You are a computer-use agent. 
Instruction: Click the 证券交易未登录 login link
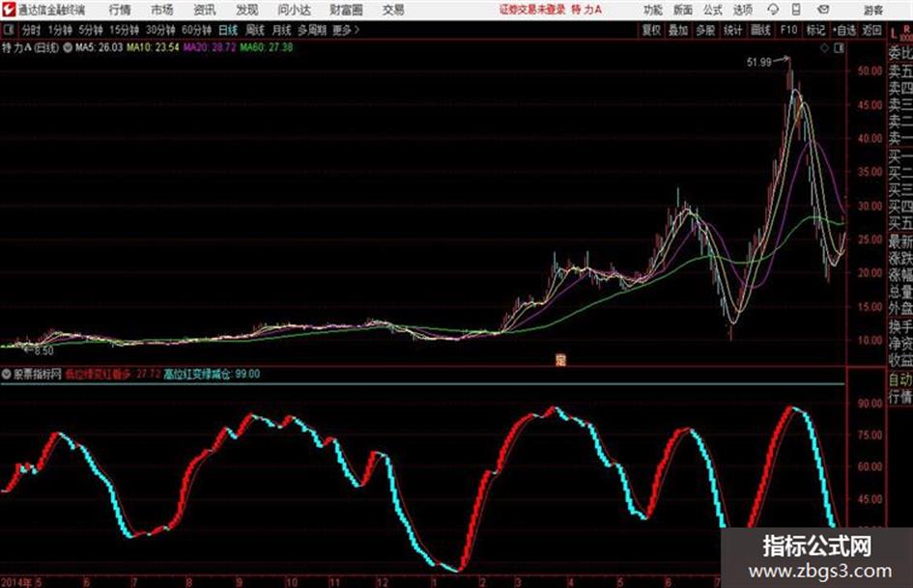[x=532, y=10]
